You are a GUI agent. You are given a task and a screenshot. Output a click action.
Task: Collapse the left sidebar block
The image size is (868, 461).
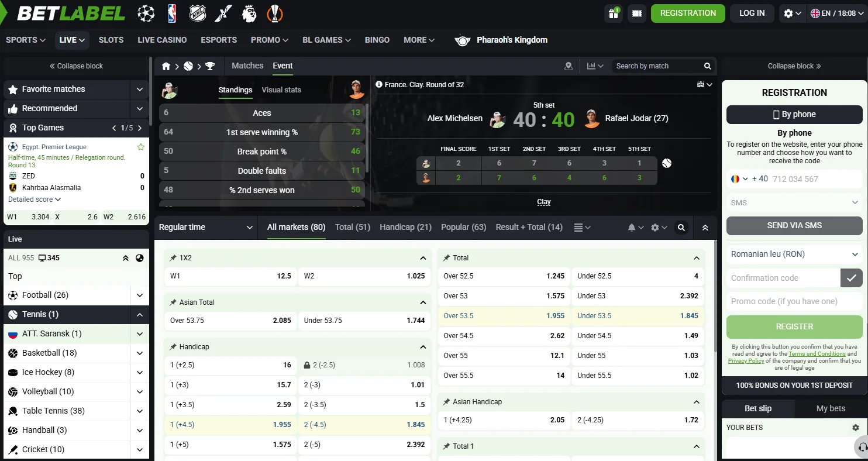(x=76, y=66)
